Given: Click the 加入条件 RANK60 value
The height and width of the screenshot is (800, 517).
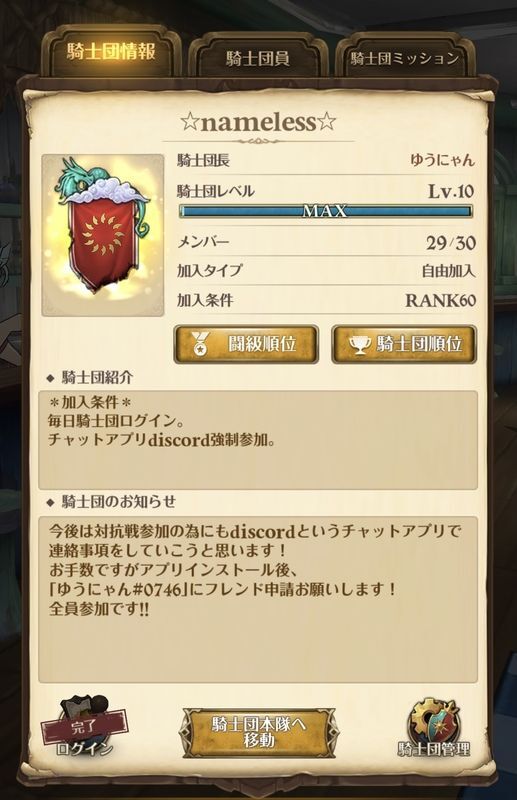Looking at the screenshot, I should click(x=440, y=300).
